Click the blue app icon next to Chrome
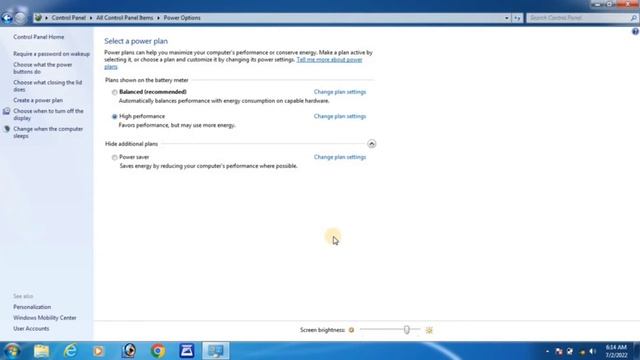This screenshot has height=360, width=640. coord(187,351)
